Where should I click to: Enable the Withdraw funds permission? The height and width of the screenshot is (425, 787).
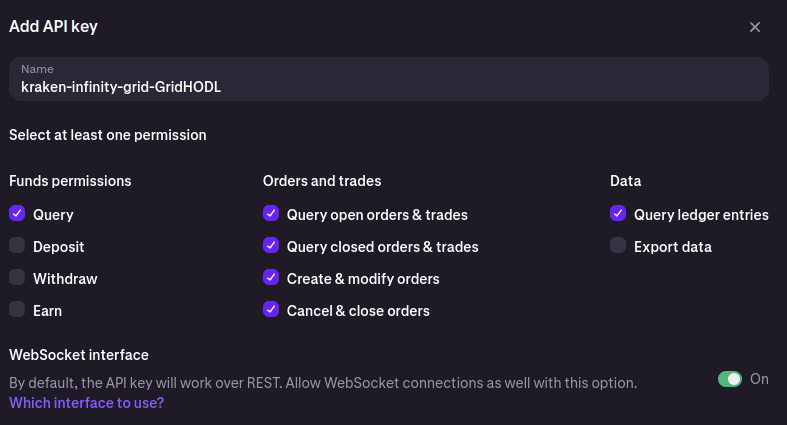17,278
